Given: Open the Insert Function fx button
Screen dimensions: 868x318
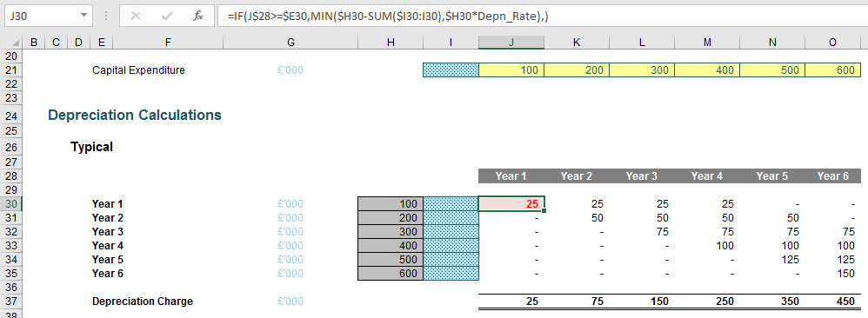Looking at the screenshot, I should [198, 17].
